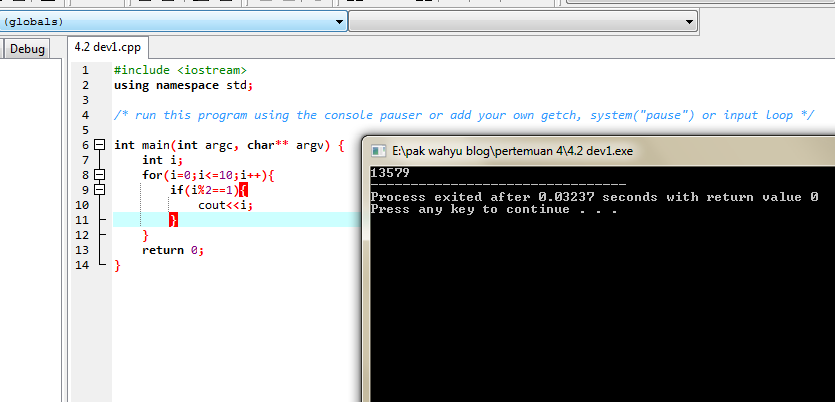Screen dimensions: 835x402
Task: Collapse the for loop fold at line 8
Action: click(100, 175)
